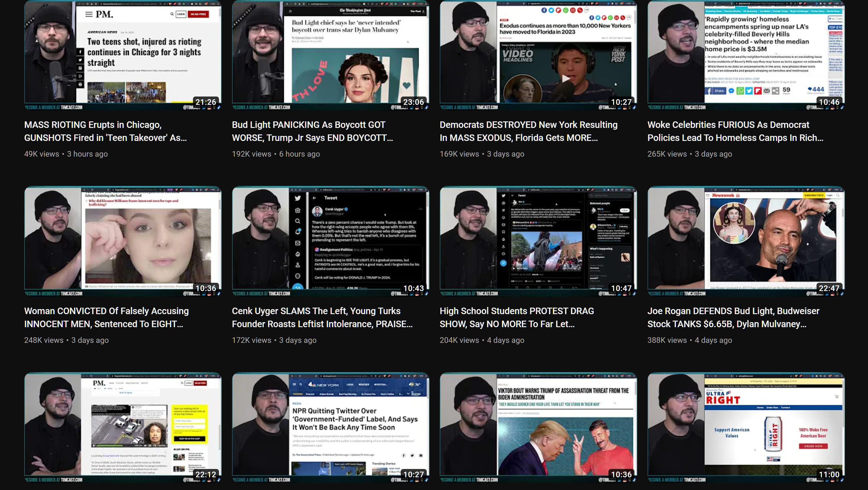Screen dimensions: 868x490
Task: Open the 22:12 Post Millennial video thumbnail
Action: coord(123,428)
